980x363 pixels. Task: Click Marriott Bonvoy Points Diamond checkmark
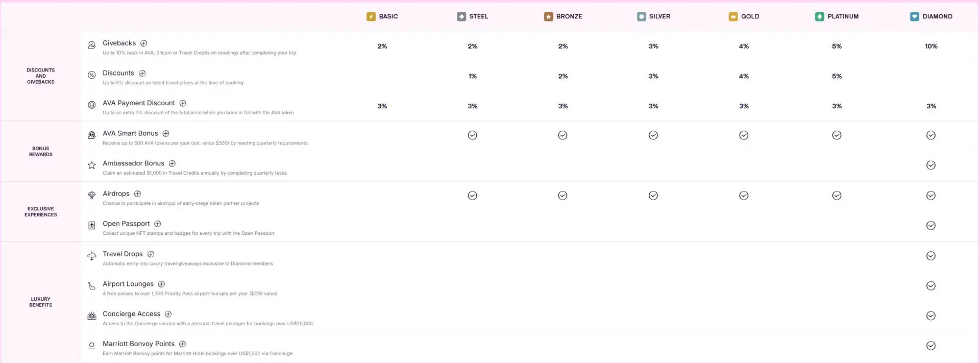point(931,346)
